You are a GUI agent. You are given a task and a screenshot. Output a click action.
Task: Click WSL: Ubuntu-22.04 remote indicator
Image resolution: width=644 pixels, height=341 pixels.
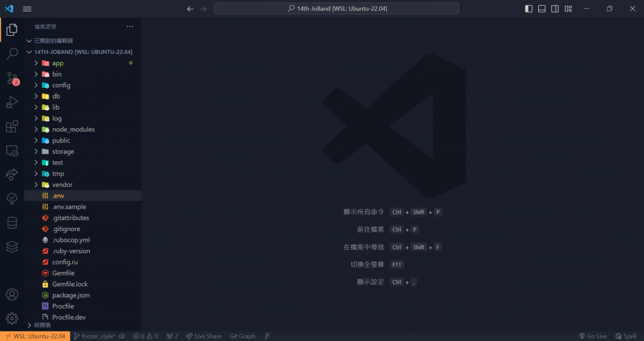35,337
